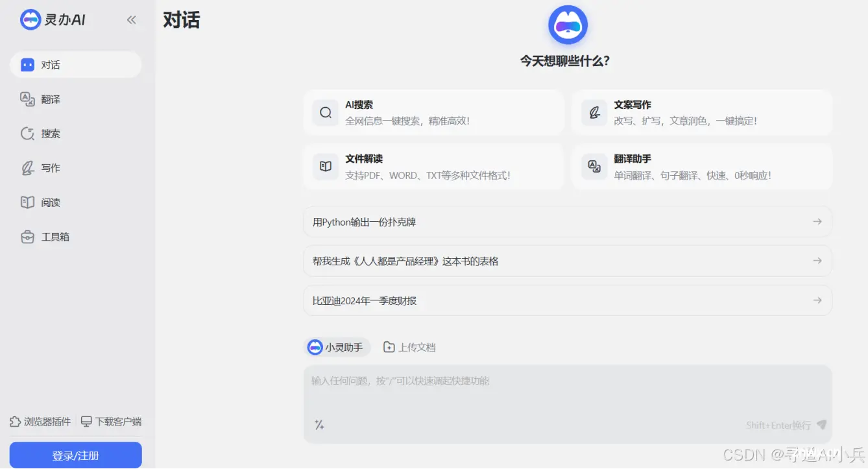Click the book icon on the 文件解读 card
This screenshot has width=868, height=469.
click(x=326, y=167)
